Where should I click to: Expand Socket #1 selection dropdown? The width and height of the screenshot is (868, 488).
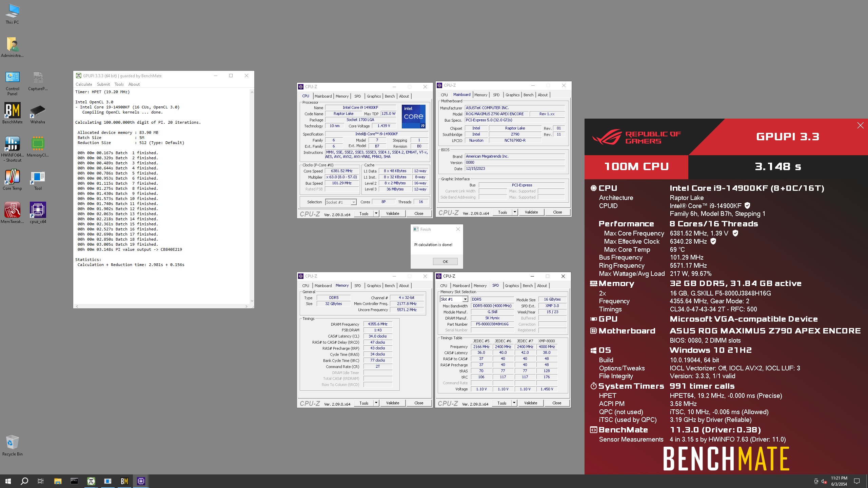[x=354, y=202]
